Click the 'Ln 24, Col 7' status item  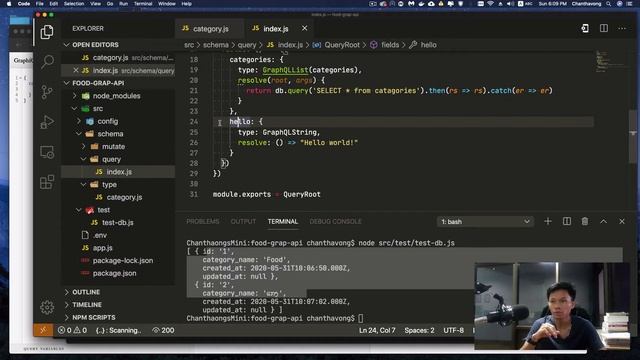coord(377,330)
